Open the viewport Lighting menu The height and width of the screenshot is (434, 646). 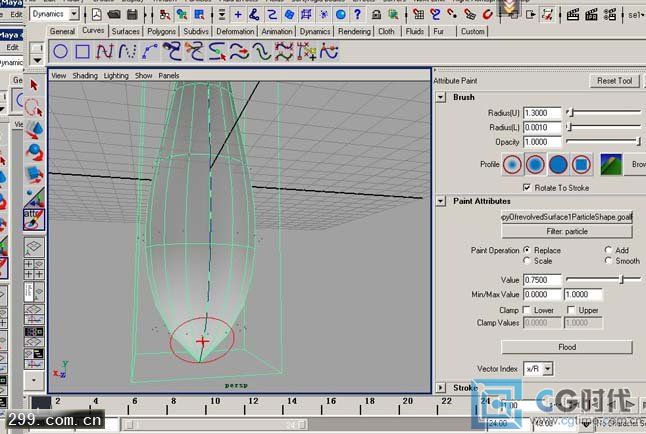pyautogui.click(x=116, y=75)
